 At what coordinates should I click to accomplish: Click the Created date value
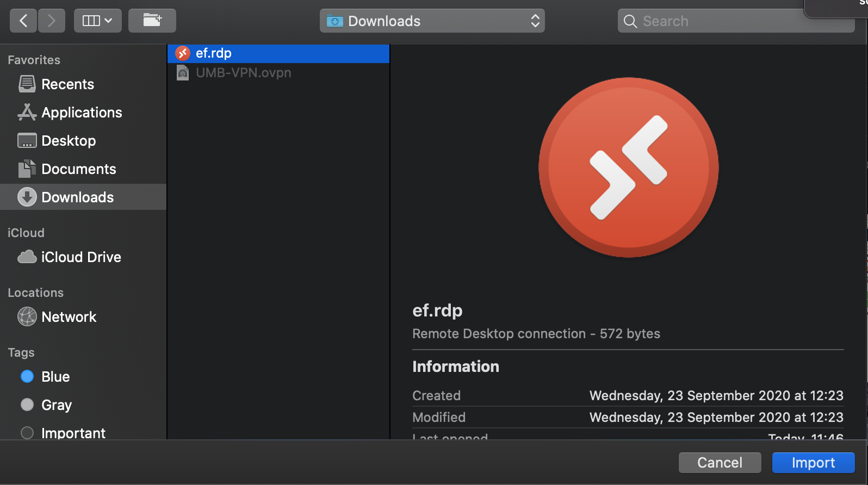716,395
